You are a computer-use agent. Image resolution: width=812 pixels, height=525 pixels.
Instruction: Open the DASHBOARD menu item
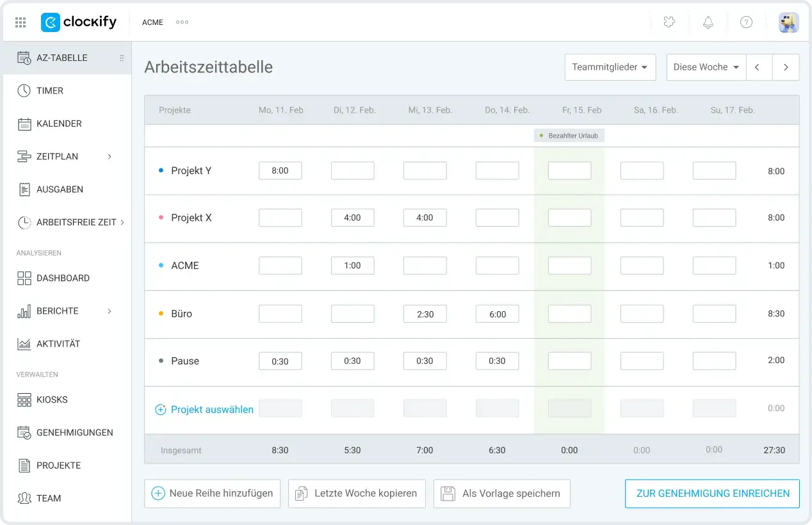tap(67, 278)
